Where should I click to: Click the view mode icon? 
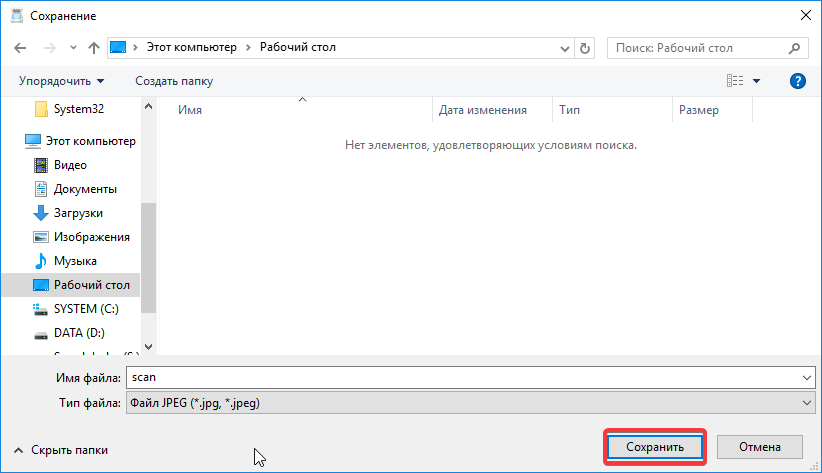tap(735, 81)
